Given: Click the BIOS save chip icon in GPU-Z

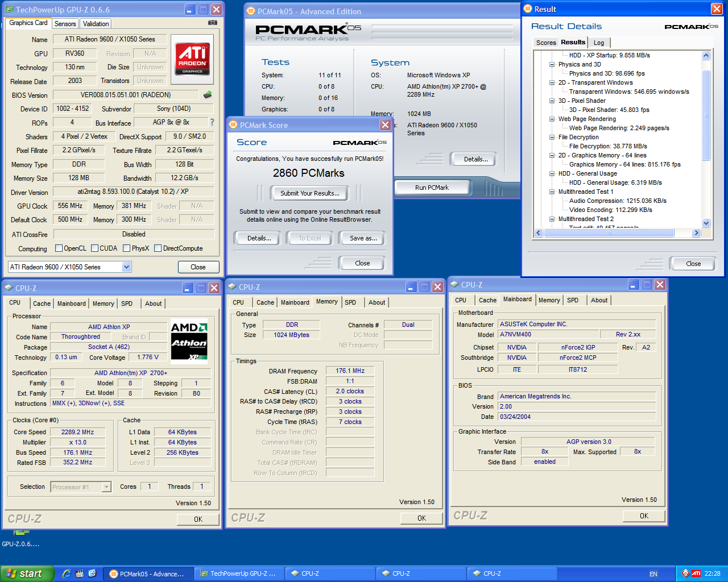Looking at the screenshot, I should pyautogui.click(x=208, y=95).
